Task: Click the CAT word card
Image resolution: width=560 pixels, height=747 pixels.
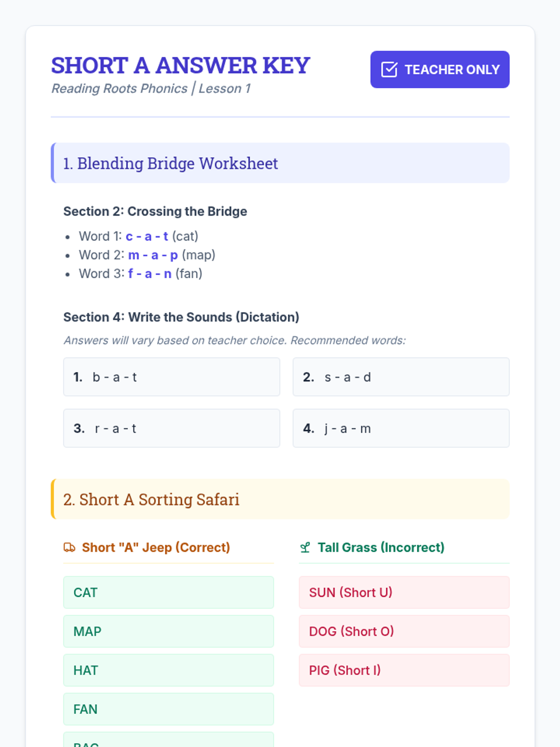Action: [x=168, y=592]
